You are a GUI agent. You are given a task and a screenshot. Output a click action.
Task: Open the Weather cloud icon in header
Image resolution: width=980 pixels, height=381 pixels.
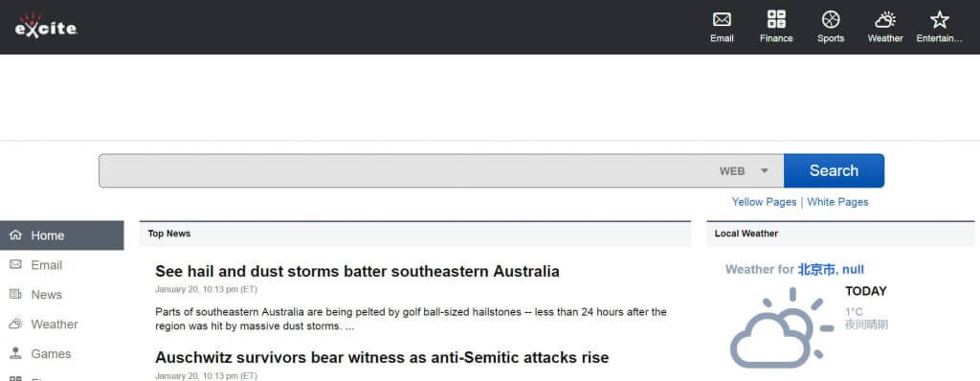coord(885,19)
